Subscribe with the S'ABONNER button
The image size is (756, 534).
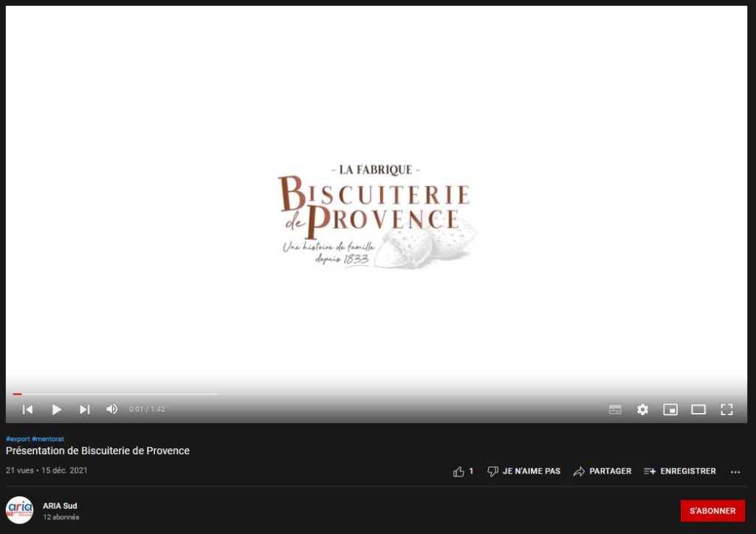pos(712,511)
